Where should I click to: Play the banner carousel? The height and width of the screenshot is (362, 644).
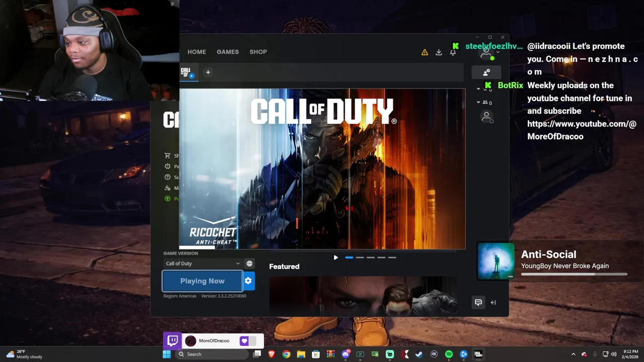pos(336,257)
